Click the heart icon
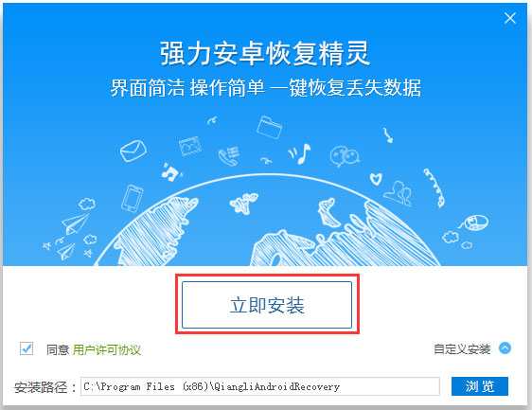The image size is (532, 410). coord(376,179)
